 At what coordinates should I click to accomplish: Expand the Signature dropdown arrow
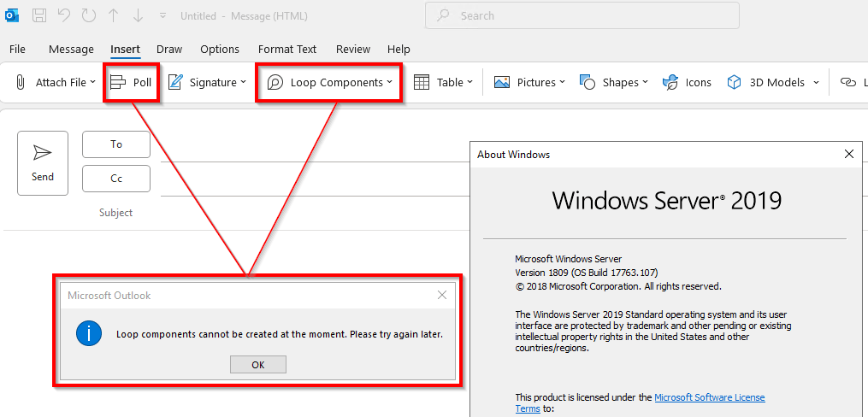pyautogui.click(x=243, y=82)
